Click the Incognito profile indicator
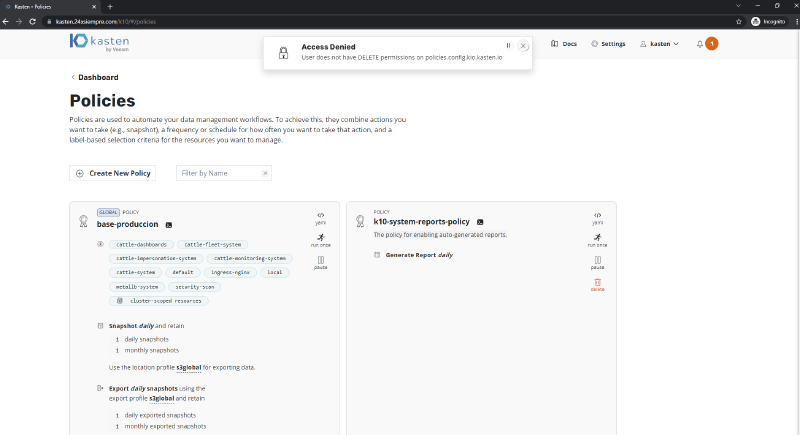The height and width of the screenshot is (435, 800). pyautogui.click(x=768, y=21)
